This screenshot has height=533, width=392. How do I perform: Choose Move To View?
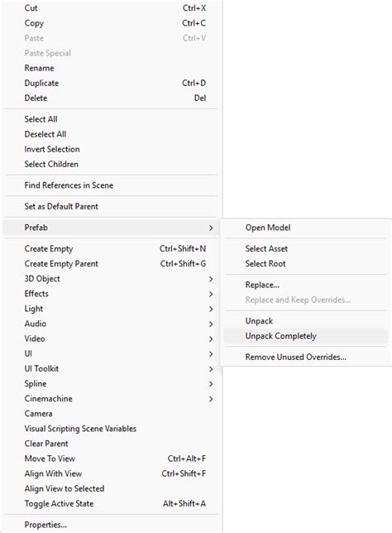111,459
